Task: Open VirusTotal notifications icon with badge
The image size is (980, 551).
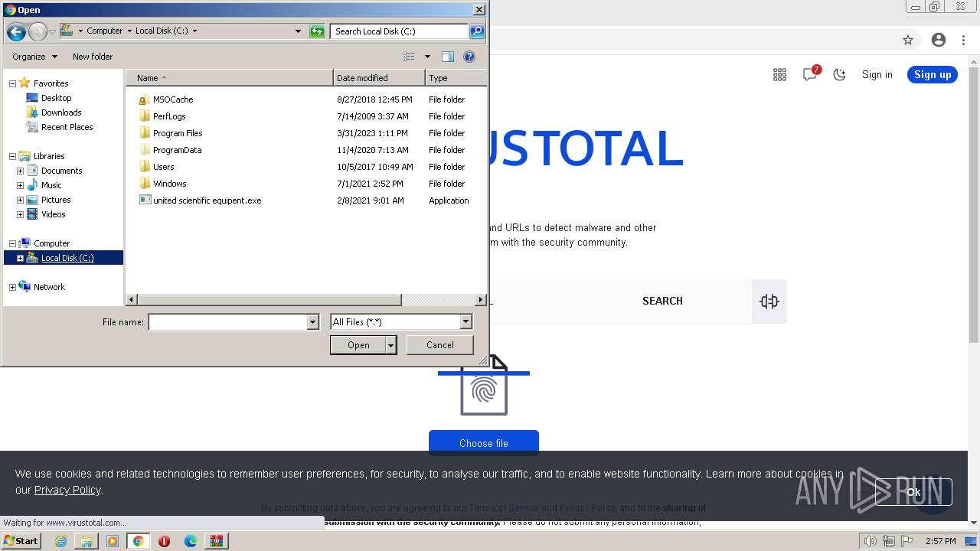Action: tap(811, 73)
